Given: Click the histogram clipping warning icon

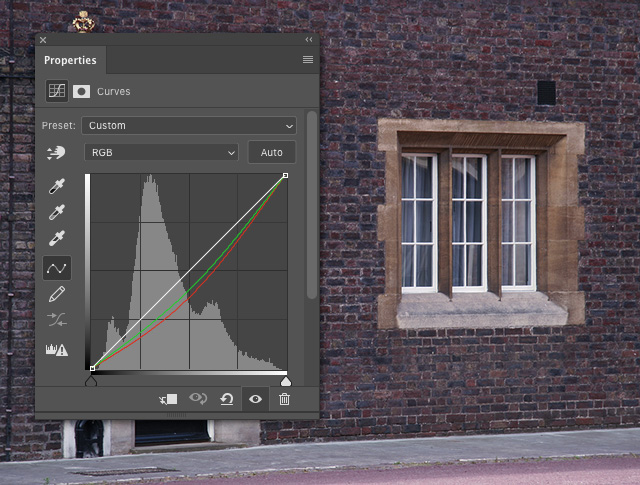Looking at the screenshot, I should click(x=56, y=349).
